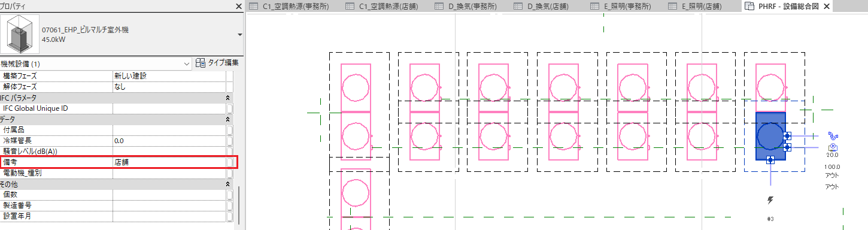Open the 機械設備 (1) filter dropdown
The height and width of the screenshot is (230, 868).
[187, 63]
